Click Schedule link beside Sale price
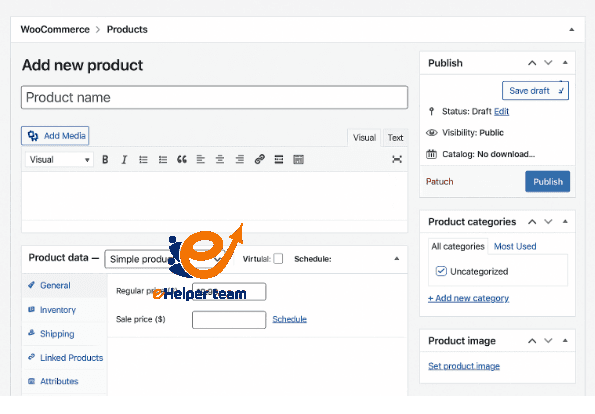The height and width of the screenshot is (414, 595). [x=290, y=319]
